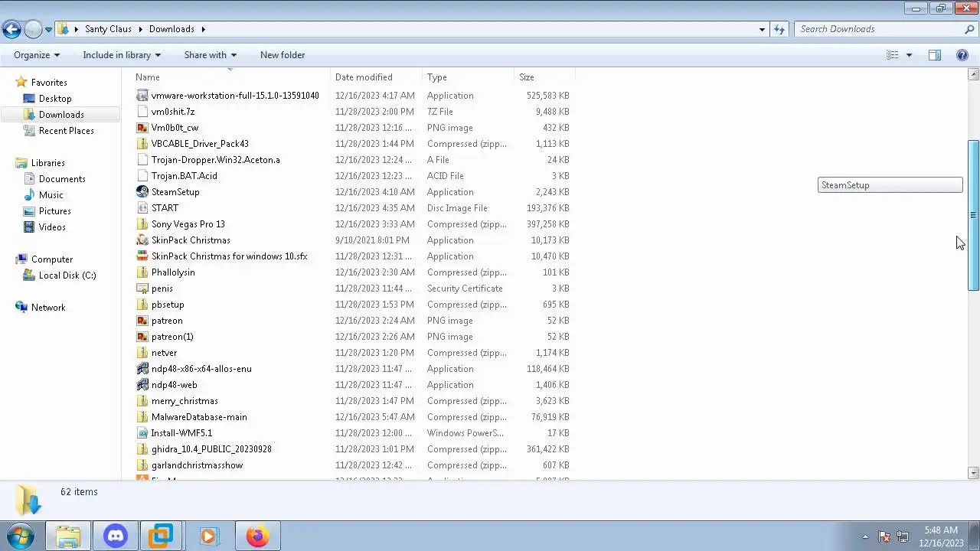Open the Organize dropdown menu
The width and height of the screenshot is (980, 551).
[x=37, y=55]
